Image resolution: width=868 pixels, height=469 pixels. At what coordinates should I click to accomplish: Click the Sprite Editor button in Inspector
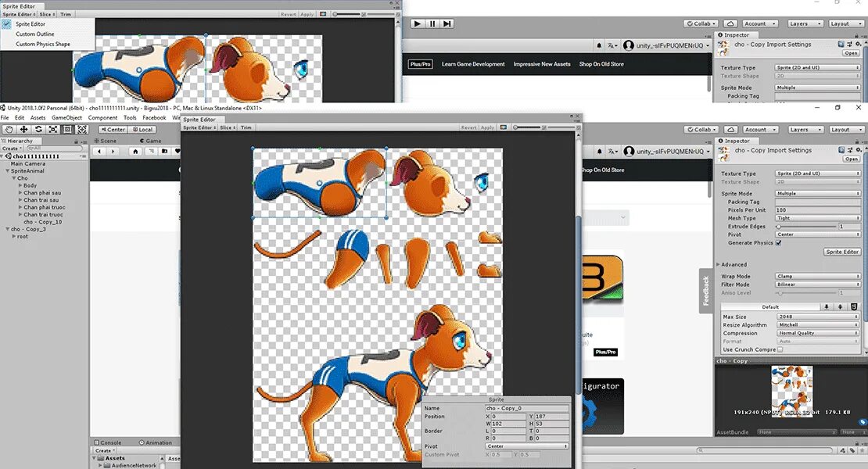coord(842,252)
